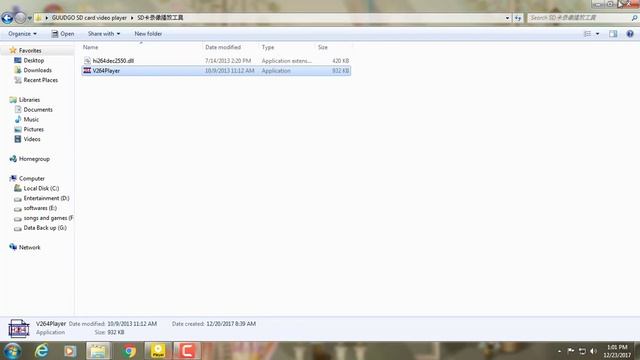Image resolution: width=640 pixels, height=360 pixels.
Task: Select Network in navigation pane
Action: pos(29,247)
